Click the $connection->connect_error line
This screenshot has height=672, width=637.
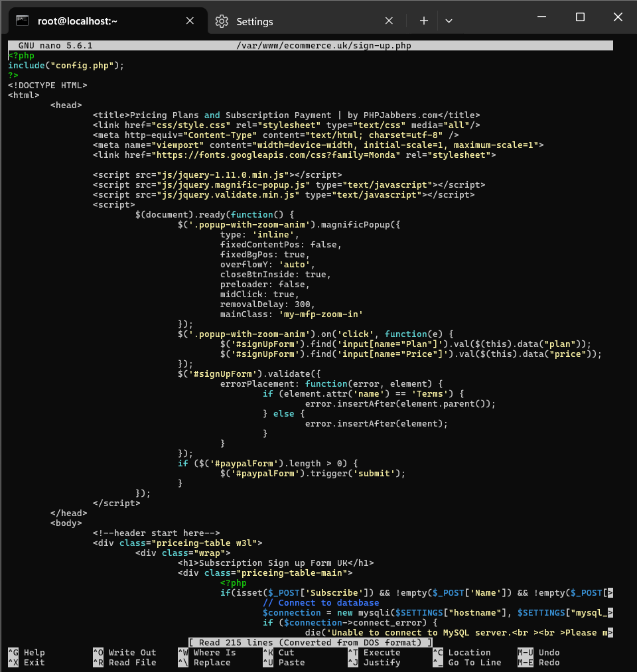pyautogui.click(x=350, y=622)
